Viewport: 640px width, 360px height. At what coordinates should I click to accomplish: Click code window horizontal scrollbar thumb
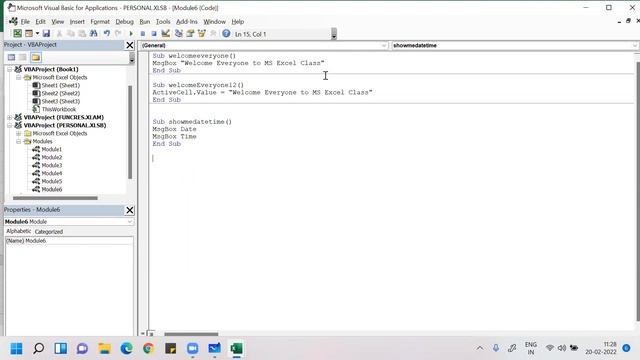coord(191,334)
